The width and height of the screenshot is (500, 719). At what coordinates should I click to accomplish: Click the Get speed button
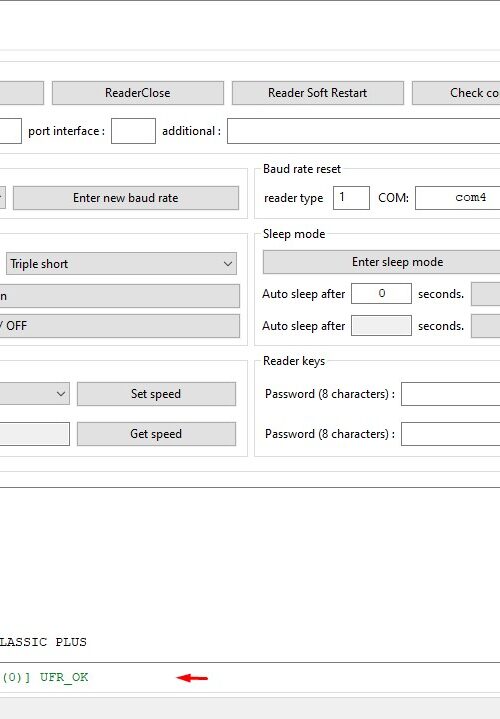(x=156, y=434)
